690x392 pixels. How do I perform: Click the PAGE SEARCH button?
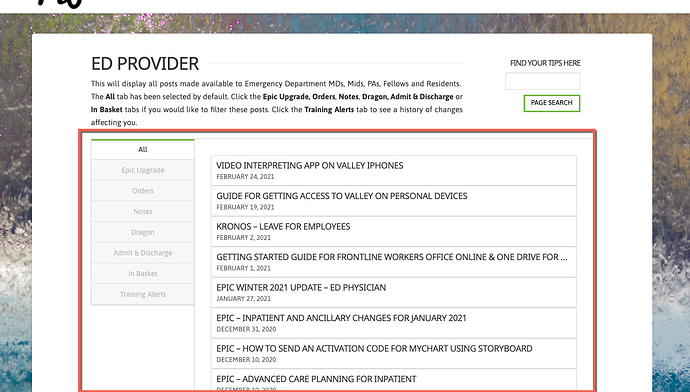pyautogui.click(x=552, y=103)
